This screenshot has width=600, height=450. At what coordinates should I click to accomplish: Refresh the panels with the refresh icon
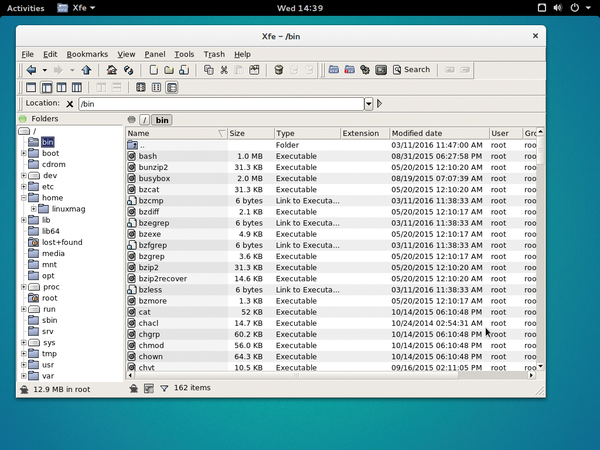129,70
